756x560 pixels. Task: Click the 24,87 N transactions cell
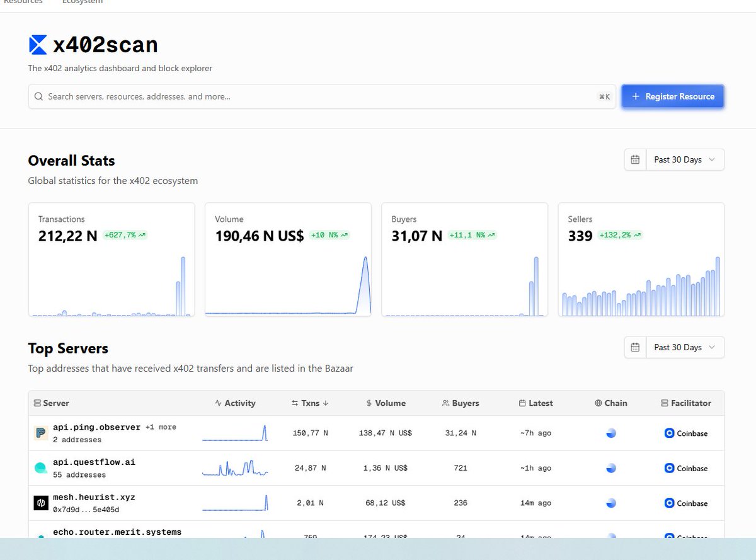pos(311,468)
